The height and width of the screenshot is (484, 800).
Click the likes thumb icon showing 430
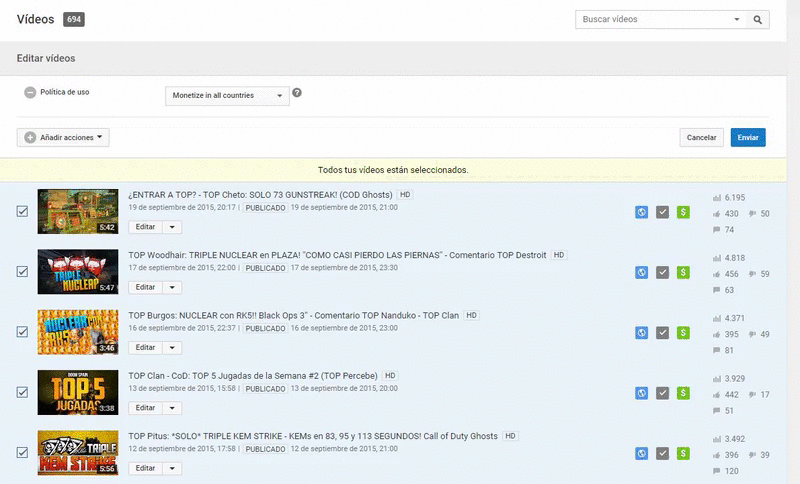[x=717, y=214]
